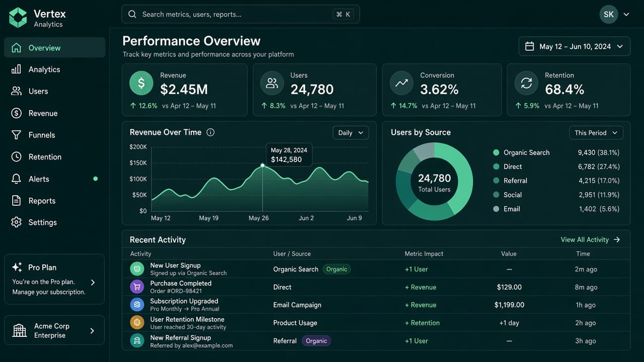Click the SK user avatar
Screen dimensions: 644x362
(x=609, y=14)
